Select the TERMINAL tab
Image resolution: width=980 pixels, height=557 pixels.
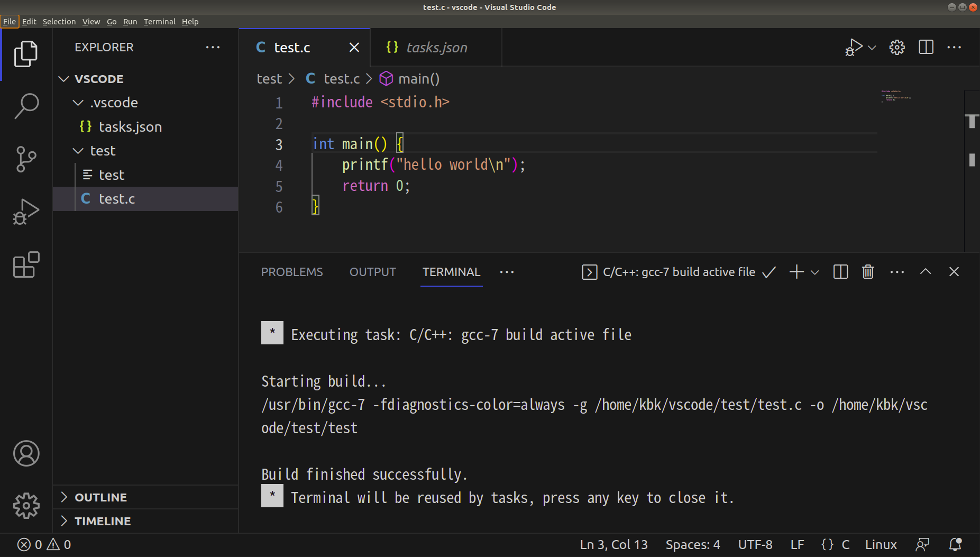451,272
